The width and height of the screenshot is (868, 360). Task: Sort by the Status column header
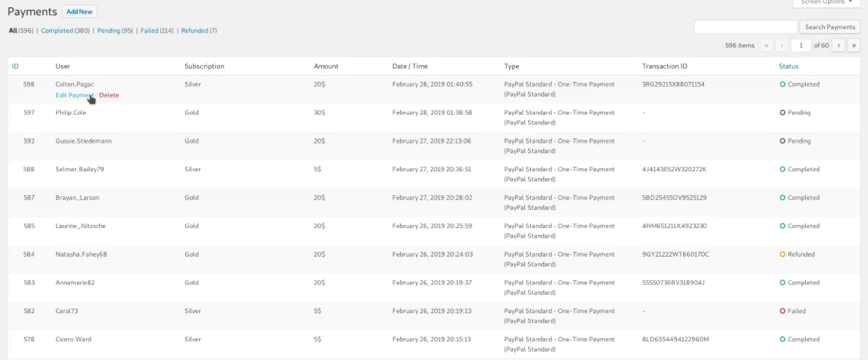click(788, 66)
